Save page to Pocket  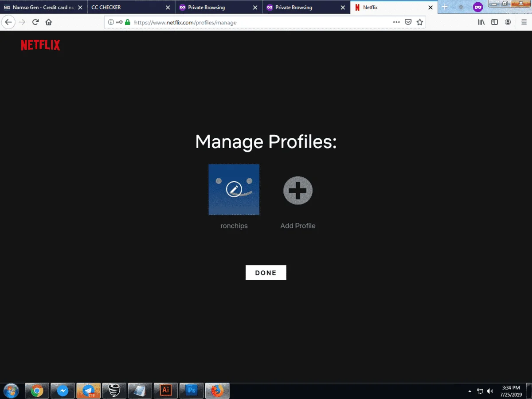point(408,22)
